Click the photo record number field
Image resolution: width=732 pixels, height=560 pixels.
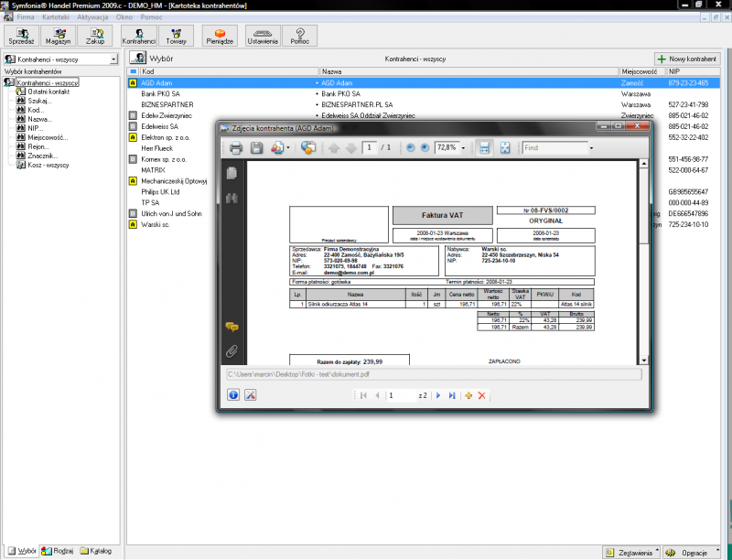point(401,395)
